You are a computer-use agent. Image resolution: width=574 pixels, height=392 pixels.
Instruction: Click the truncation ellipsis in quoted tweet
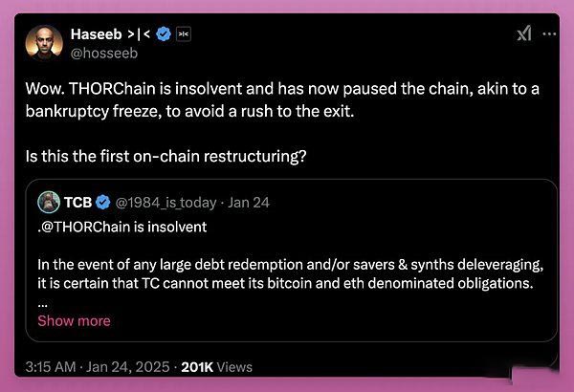click(42, 301)
